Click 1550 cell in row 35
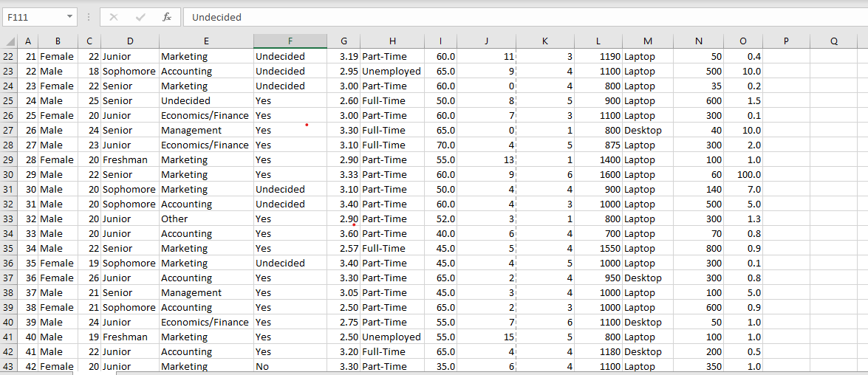The height and width of the screenshot is (375, 868). click(x=598, y=248)
